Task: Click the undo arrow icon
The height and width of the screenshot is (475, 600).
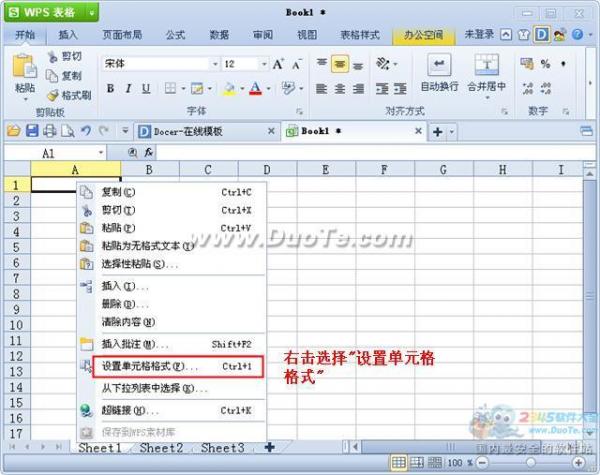Action: point(86,131)
